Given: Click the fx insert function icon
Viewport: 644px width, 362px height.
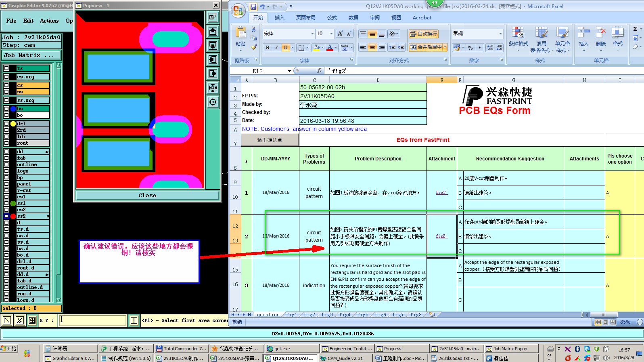Looking at the screenshot, I should [320, 71].
